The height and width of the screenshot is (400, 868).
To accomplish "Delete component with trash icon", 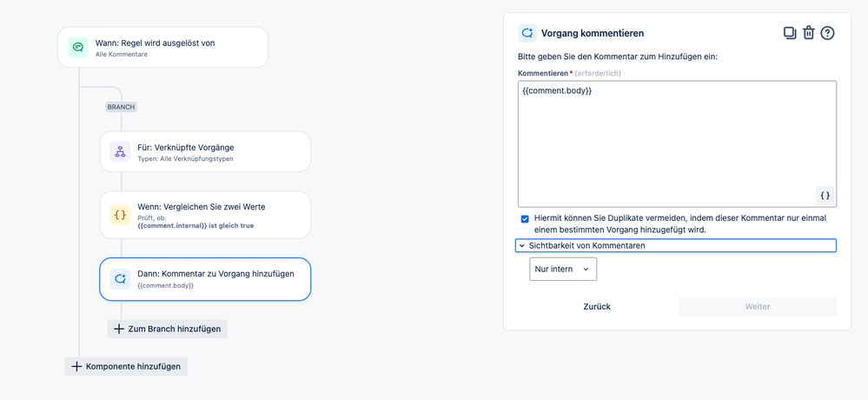I will click(x=809, y=33).
